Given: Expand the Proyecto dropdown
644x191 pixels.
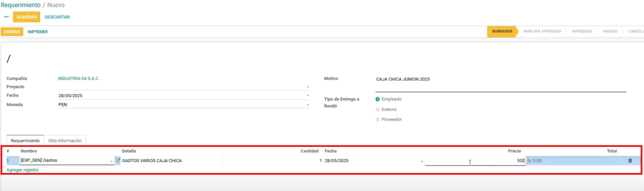Looking at the screenshot, I should click(308, 87).
